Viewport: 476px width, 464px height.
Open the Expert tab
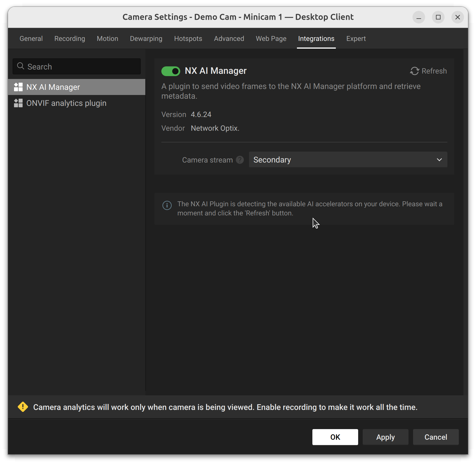tap(356, 39)
